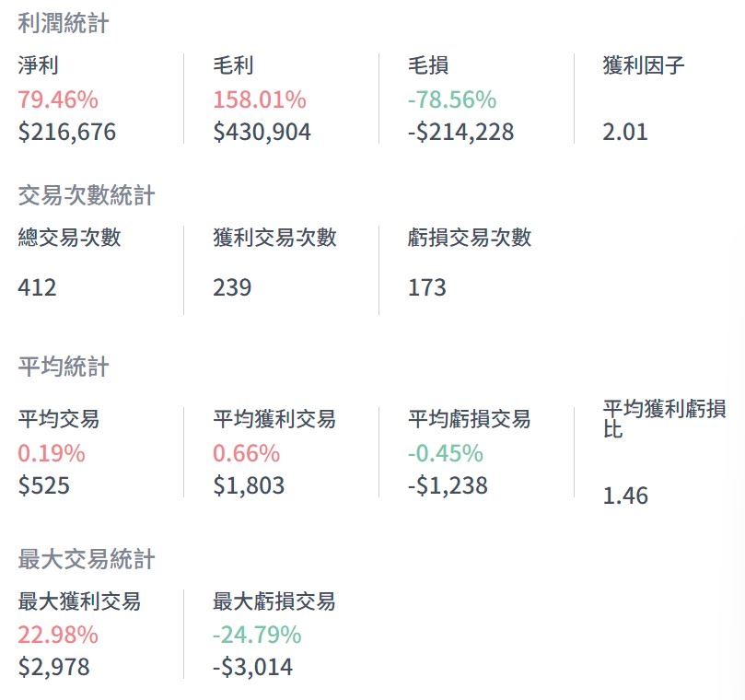Click the 最大交易統計 section heading
745x700 pixels.
[87, 558]
